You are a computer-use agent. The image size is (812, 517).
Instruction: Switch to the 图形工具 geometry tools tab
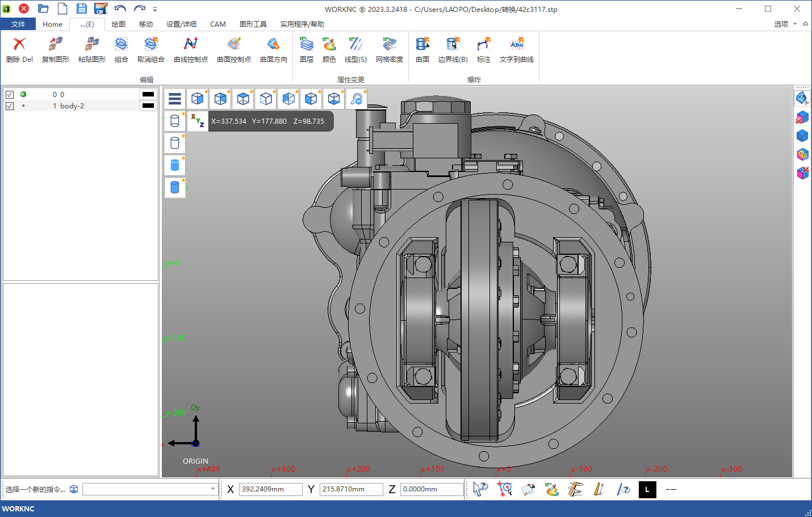coord(253,24)
